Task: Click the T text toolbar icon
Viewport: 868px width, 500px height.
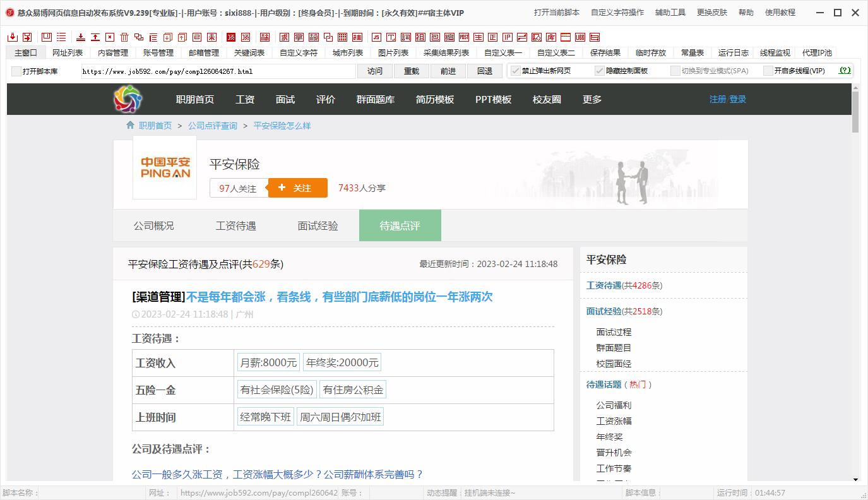Action: coord(391,37)
